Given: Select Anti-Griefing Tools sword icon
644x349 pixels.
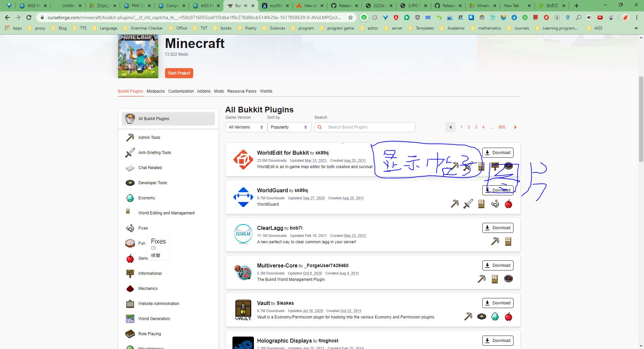Looking at the screenshot, I should pos(130,153).
